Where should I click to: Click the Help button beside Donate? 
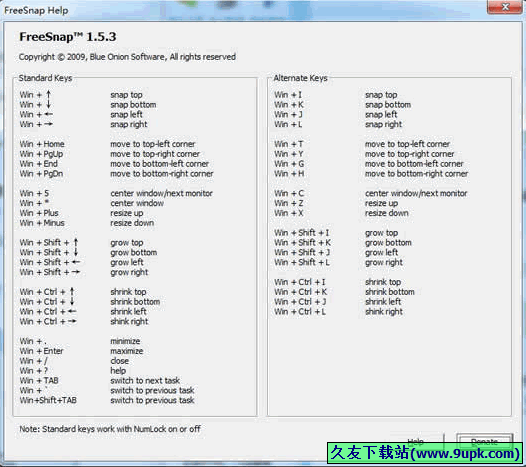[x=415, y=441]
